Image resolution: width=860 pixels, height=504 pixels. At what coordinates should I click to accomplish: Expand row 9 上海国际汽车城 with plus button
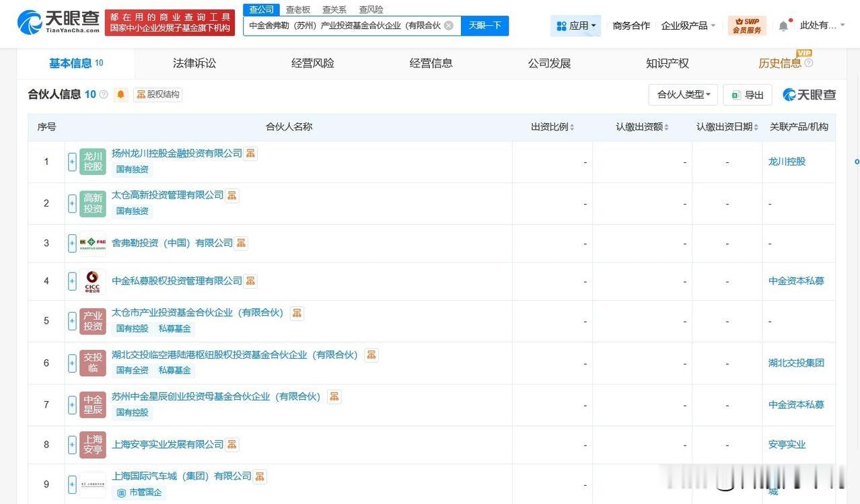coord(72,484)
